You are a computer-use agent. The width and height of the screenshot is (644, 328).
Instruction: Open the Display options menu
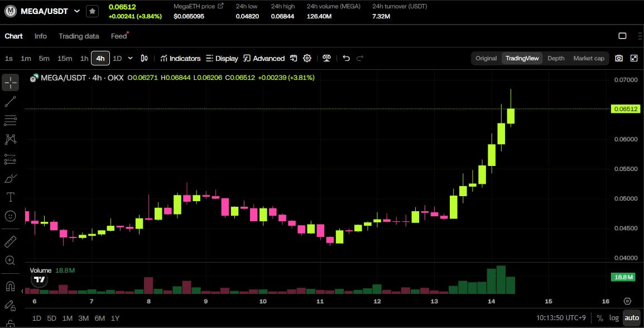coord(222,58)
